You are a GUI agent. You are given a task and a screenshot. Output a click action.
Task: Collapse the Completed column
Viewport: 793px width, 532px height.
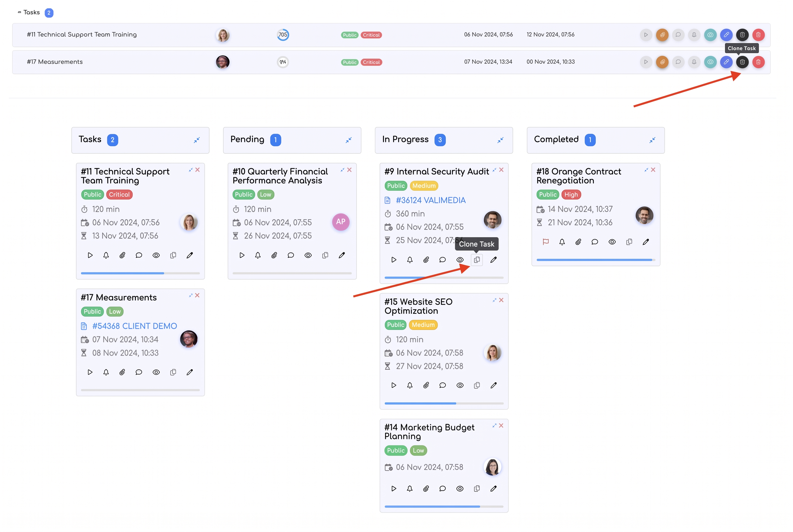tap(652, 140)
